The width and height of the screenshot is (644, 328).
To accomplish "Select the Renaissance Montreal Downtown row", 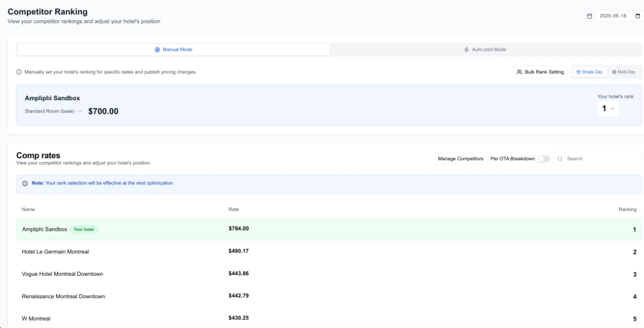I will pyautogui.click(x=329, y=296).
